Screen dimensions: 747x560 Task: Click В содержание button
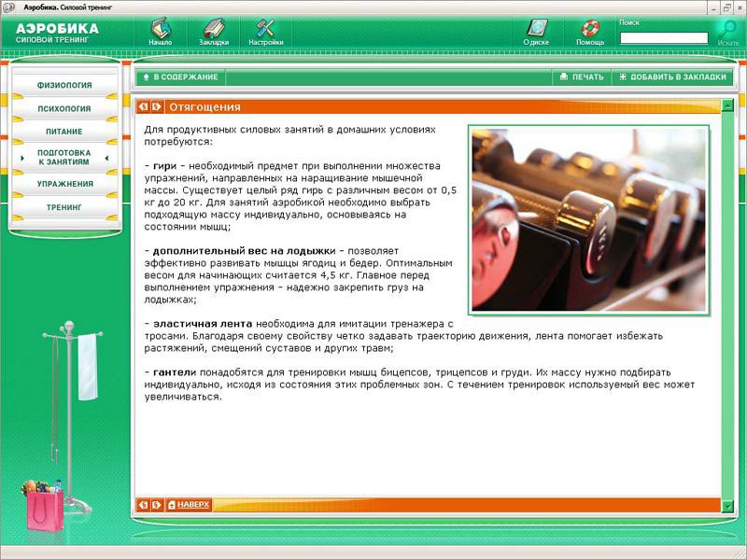180,77
